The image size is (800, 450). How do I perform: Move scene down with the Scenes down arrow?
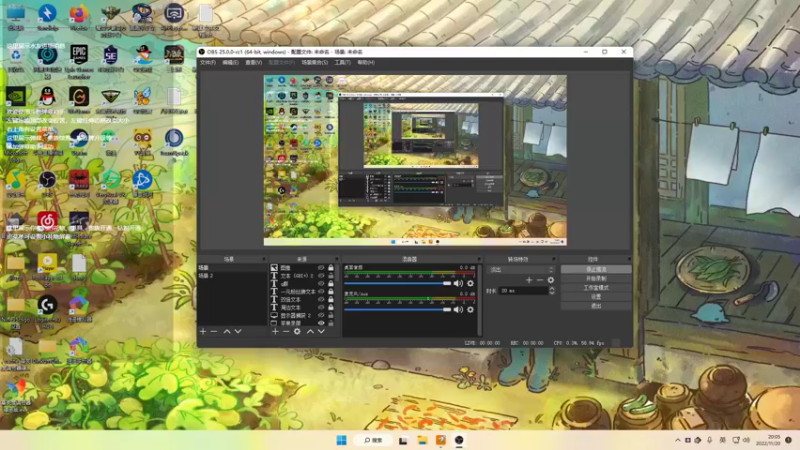click(x=238, y=332)
